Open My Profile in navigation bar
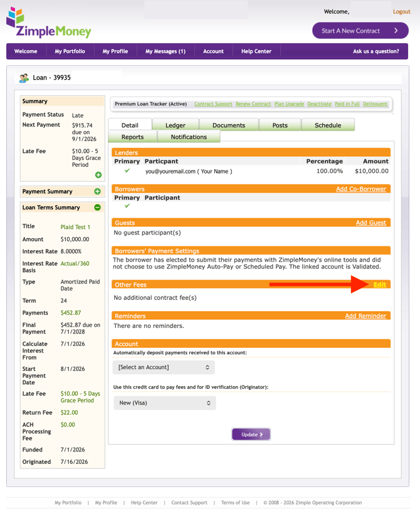 [115, 51]
